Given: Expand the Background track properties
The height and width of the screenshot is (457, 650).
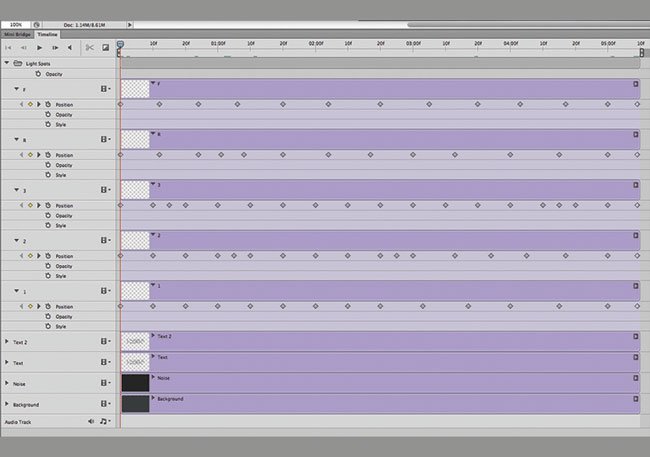Looking at the screenshot, I should 7,404.
